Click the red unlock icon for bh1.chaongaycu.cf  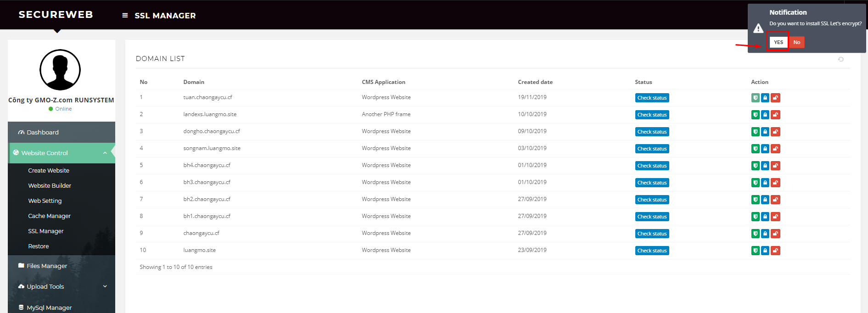pos(775,217)
